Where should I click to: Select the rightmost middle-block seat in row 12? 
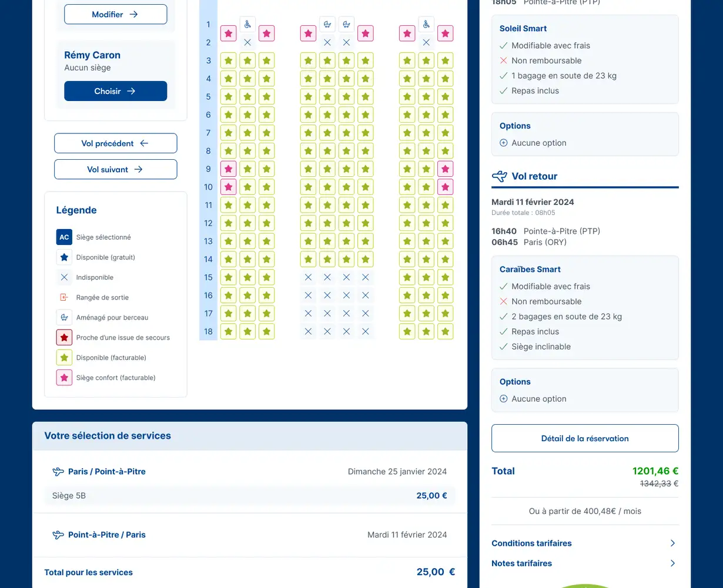(366, 223)
